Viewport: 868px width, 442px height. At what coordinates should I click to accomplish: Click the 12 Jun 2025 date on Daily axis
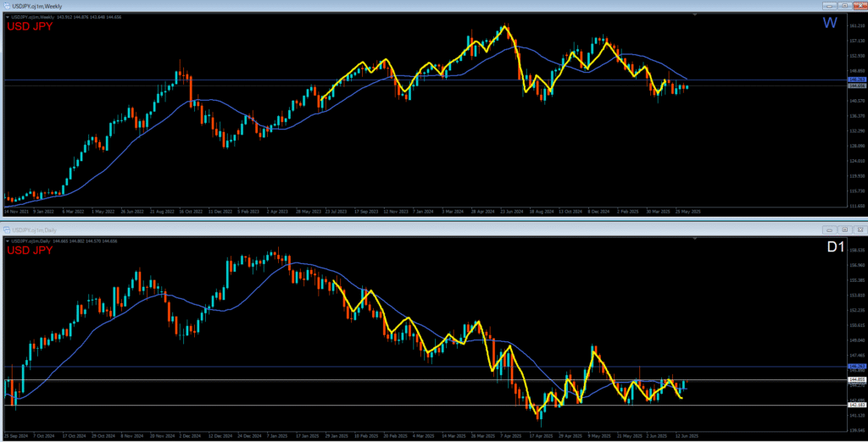pos(687,436)
